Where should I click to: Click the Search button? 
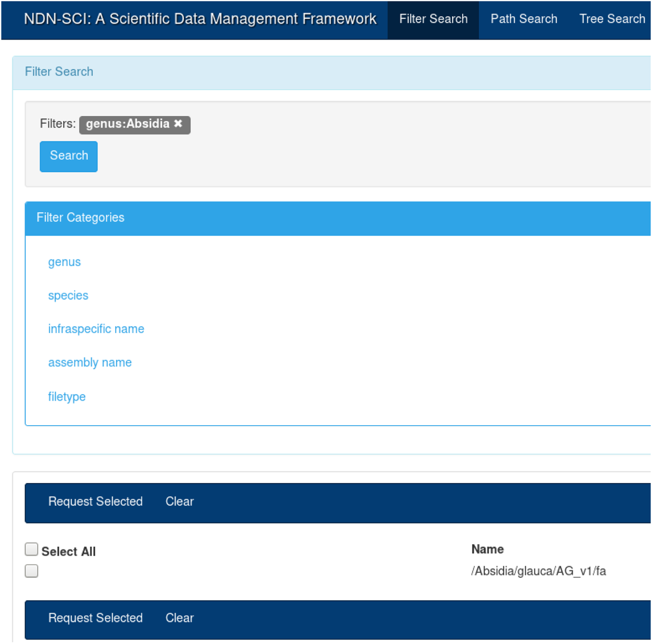point(68,156)
